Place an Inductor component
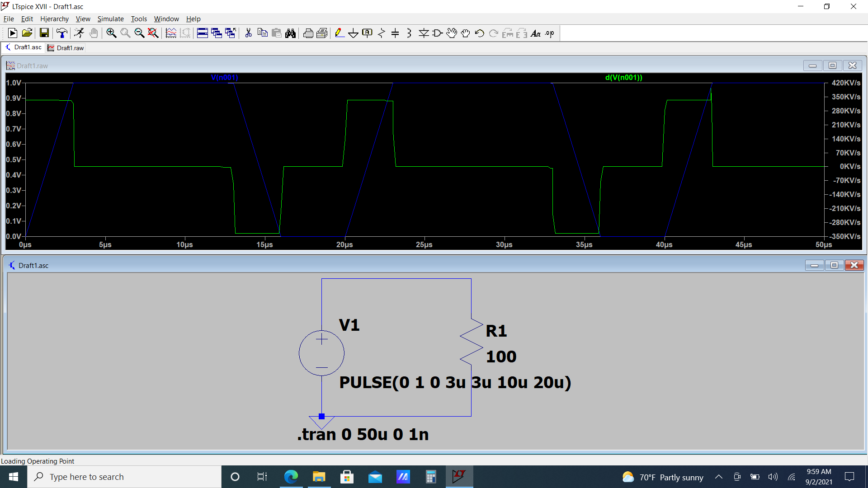The width and height of the screenshot is (868, 488). 410,33
